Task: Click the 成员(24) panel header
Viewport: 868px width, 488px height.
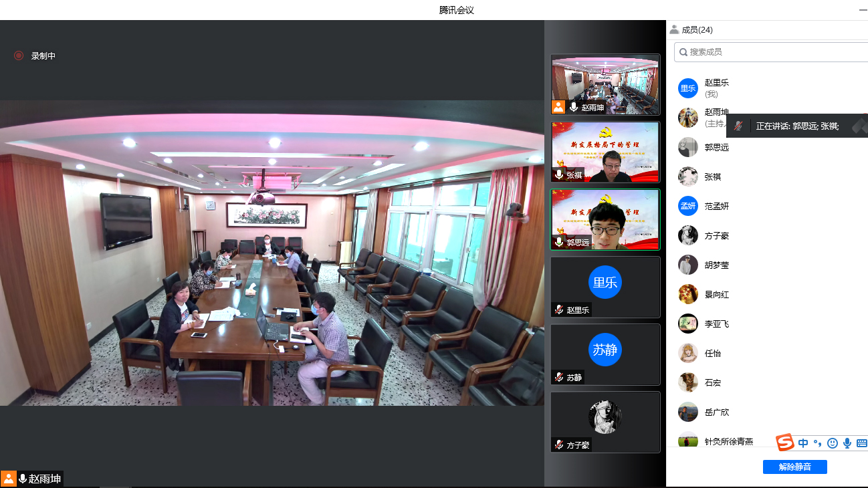Action: tap(691, 29)
